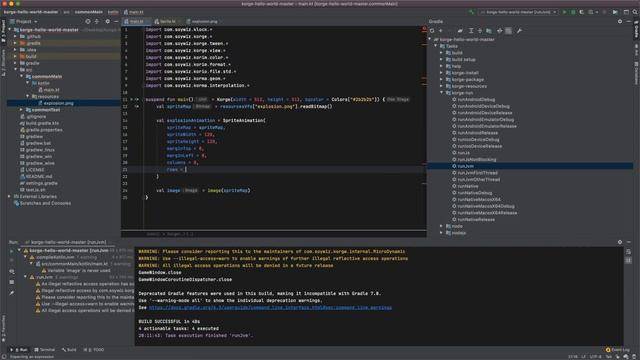Expand the korge-package task group
Viewport: 640px width, 360px height.
[442, 79]
